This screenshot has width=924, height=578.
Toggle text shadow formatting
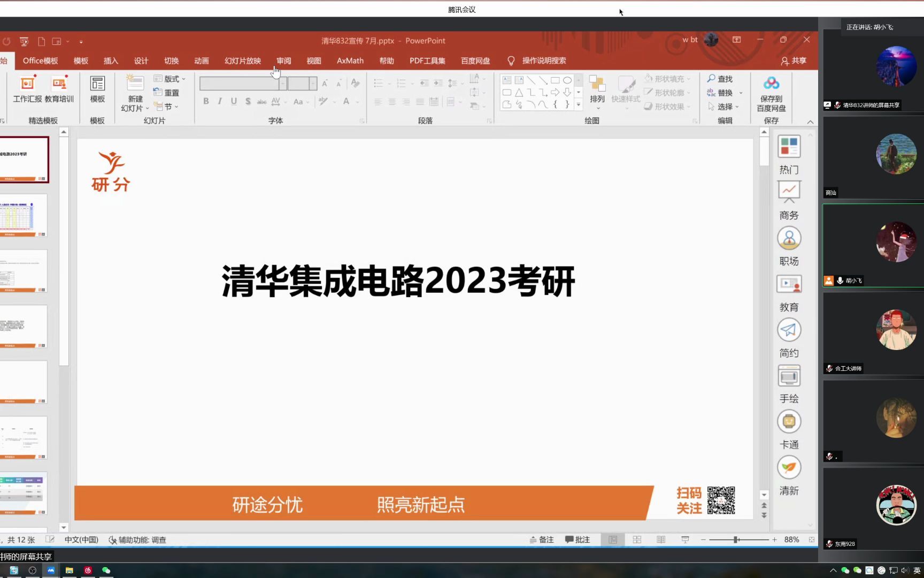tap(248, 101)
